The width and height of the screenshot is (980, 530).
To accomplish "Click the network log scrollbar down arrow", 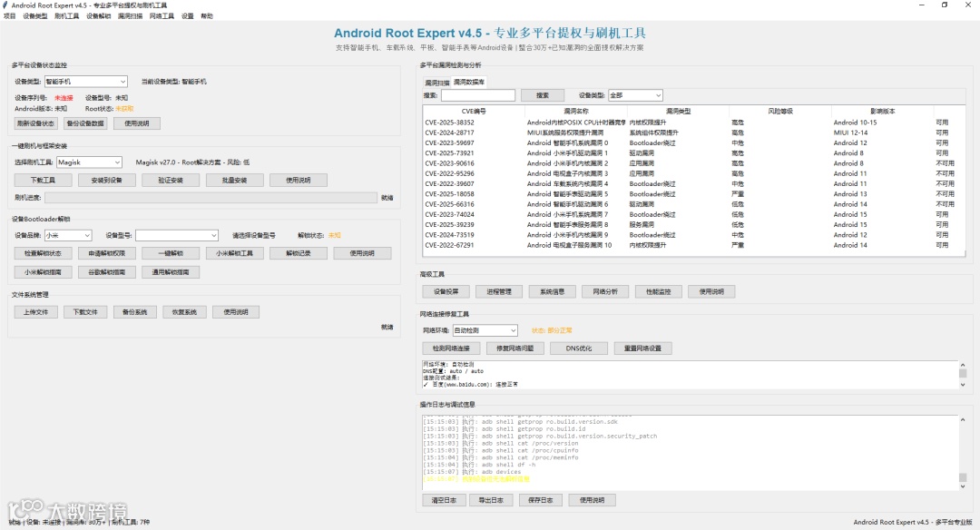I will (x=963, y=385).
